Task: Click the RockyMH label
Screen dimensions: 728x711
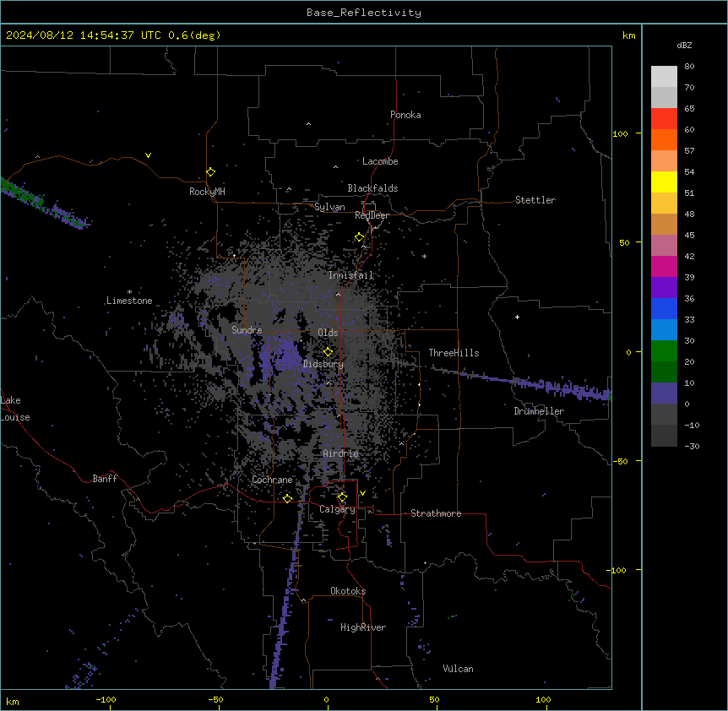Action: [207, 192]
